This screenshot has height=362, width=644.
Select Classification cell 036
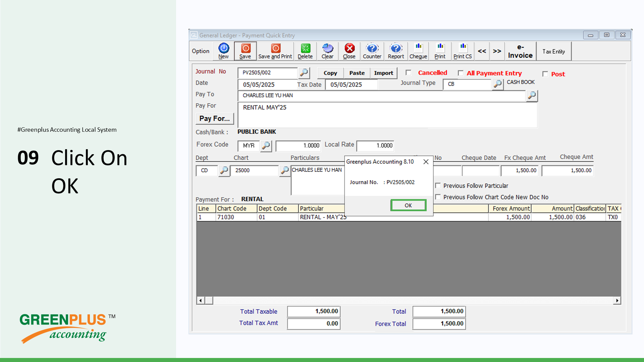coord(590,217)
